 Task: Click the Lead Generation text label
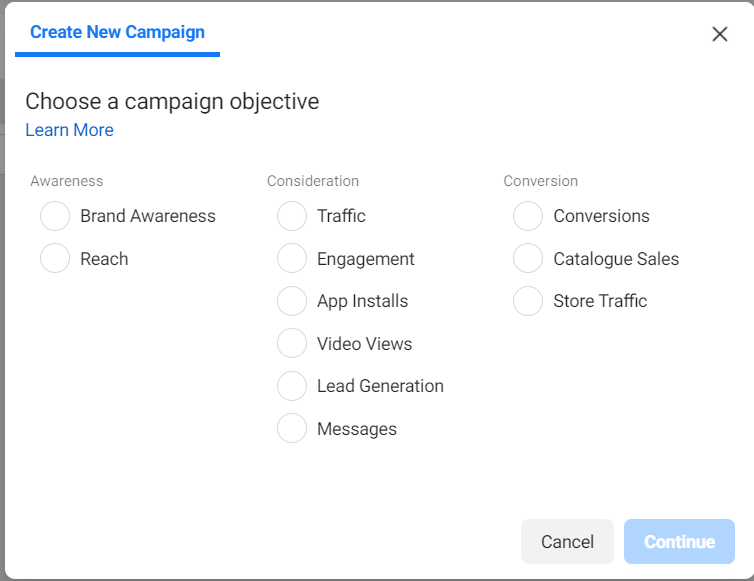click(x=380, y=386)
